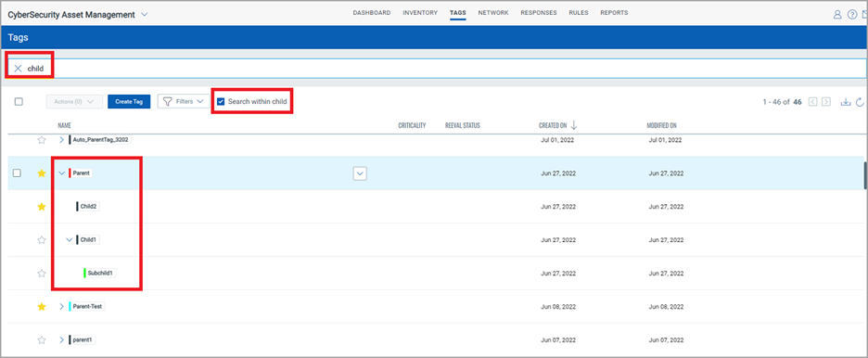
Task: Open the user profile icon
Action: (837, 15)
